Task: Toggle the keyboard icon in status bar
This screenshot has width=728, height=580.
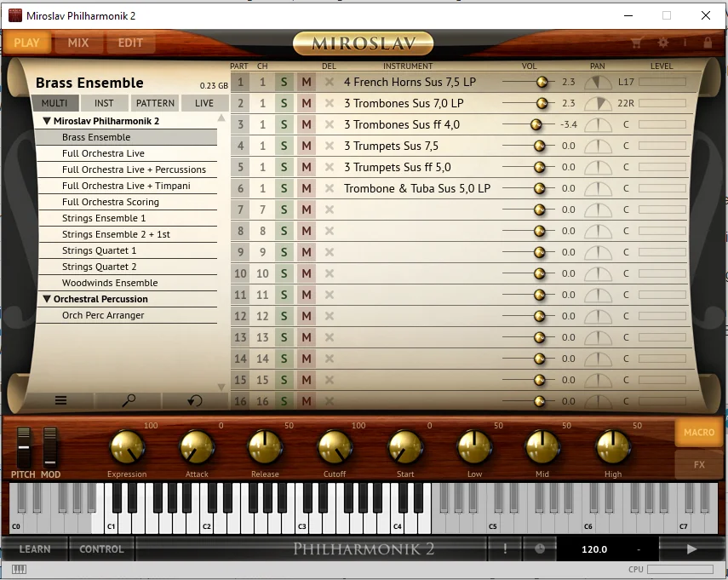Action: [19, 569]
